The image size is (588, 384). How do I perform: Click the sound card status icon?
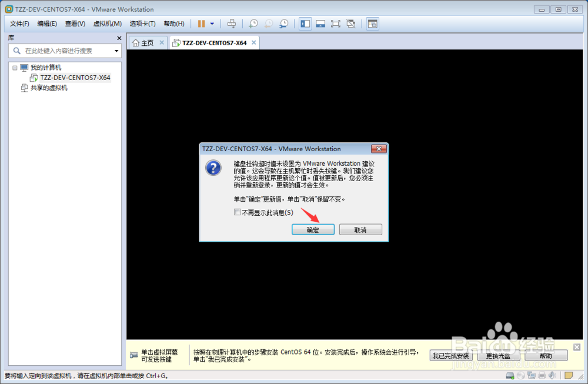coord(552,375)
